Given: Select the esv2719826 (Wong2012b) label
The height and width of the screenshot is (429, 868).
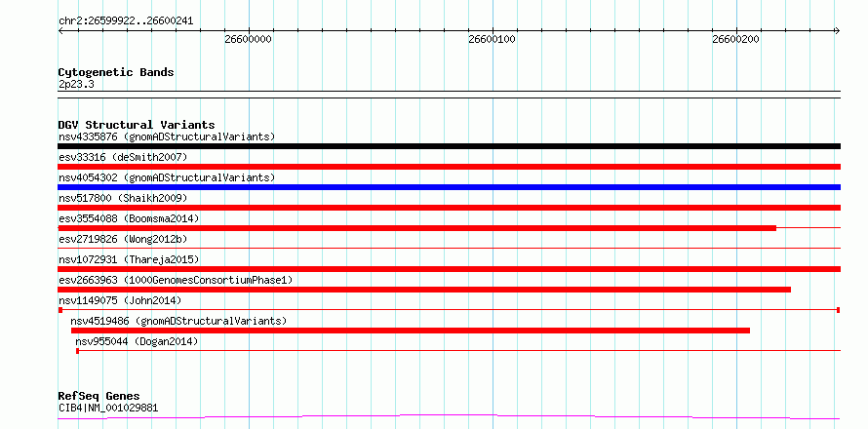Looking at the screenshot, I should point(123,239).
